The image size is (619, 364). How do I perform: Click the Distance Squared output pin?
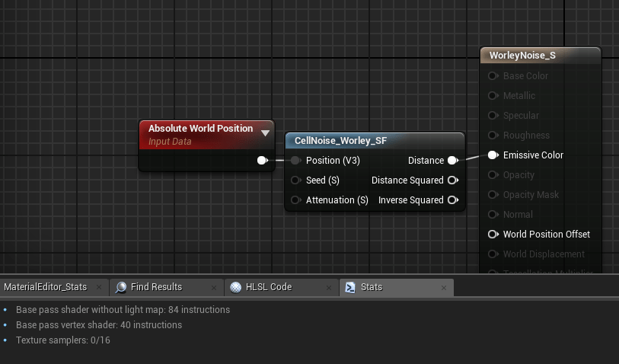tap(452, 180)
